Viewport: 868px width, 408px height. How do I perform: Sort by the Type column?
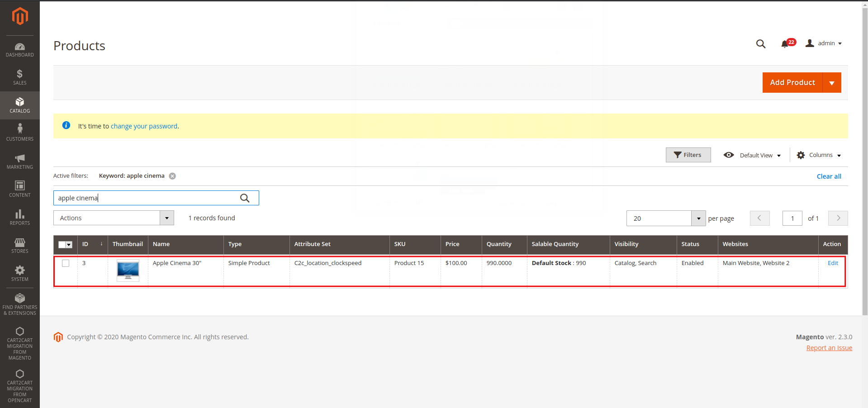click(x=256, y=244)
